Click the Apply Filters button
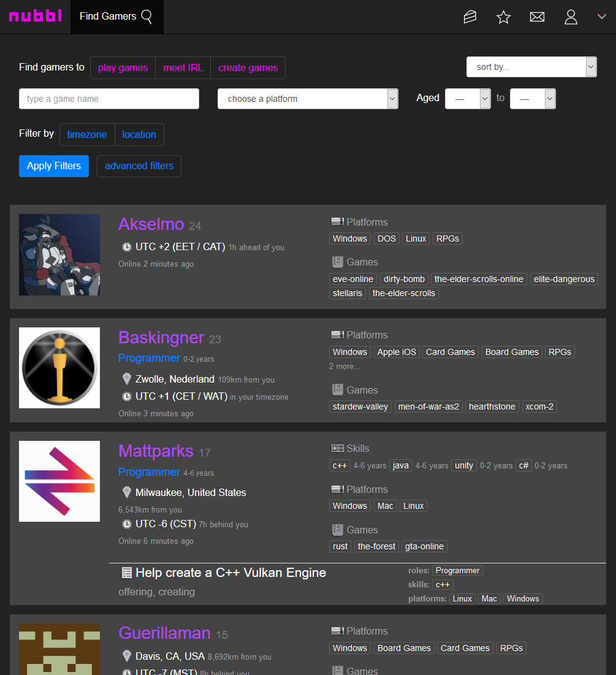 coord(54,166)
